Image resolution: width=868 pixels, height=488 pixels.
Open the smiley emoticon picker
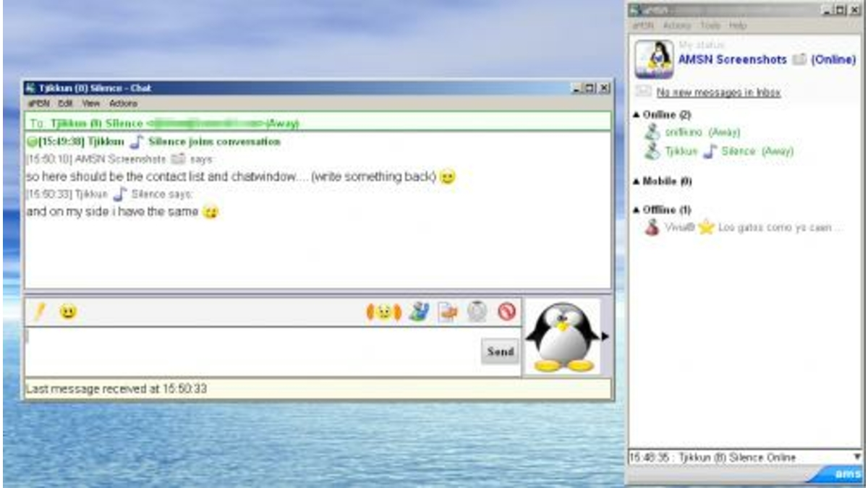(x=67, y=312)
